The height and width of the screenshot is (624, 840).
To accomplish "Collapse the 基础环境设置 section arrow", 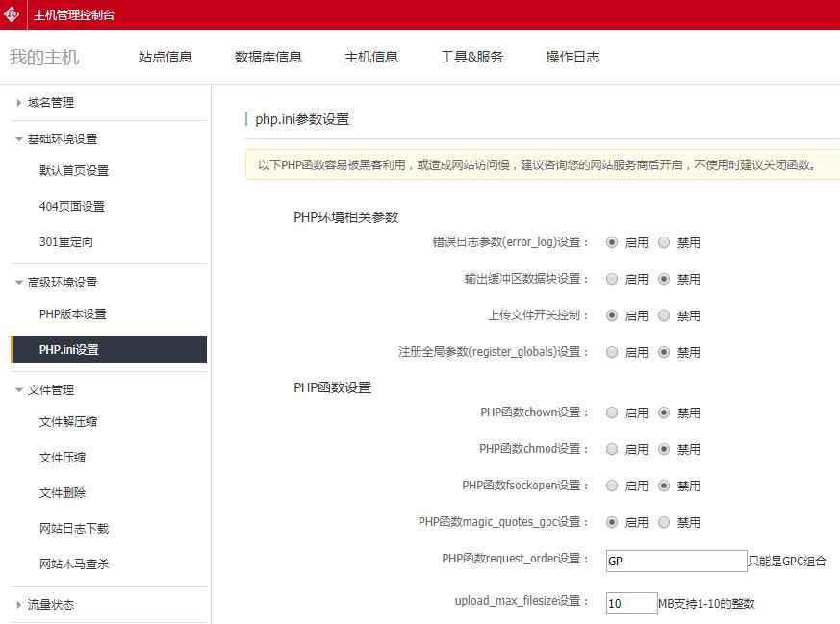I will point(18,139).
